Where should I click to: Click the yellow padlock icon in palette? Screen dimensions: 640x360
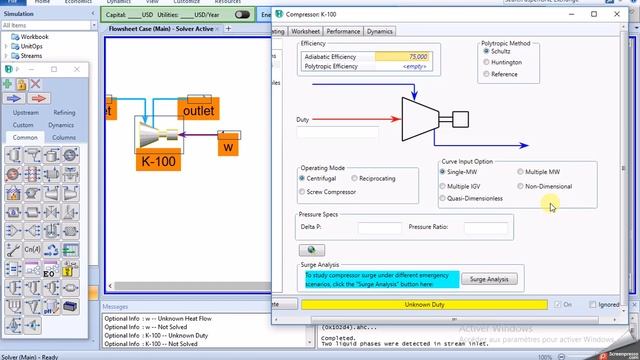click(x=22, y=84)
